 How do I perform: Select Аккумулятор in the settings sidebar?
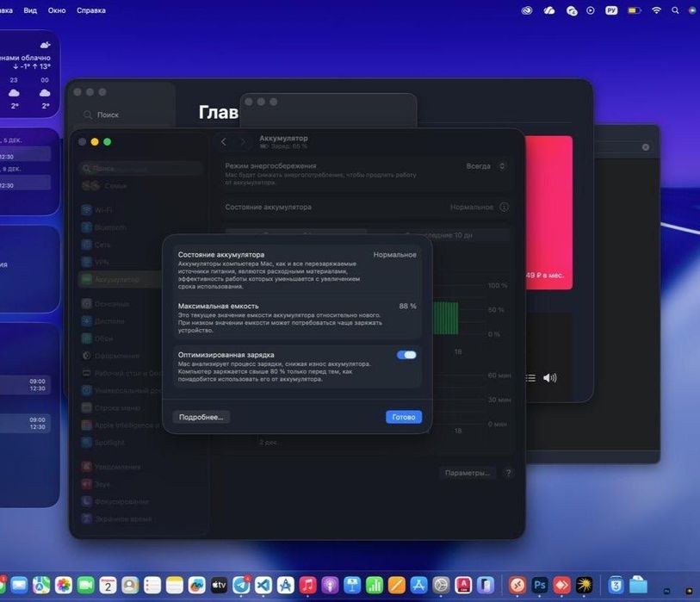[121, 280]
